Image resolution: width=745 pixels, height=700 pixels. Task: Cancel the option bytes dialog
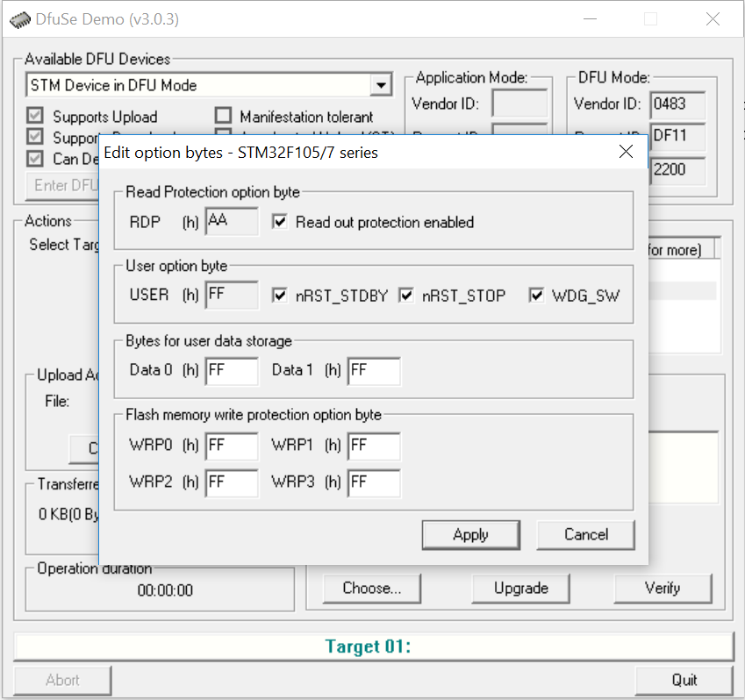coord(586,535)
